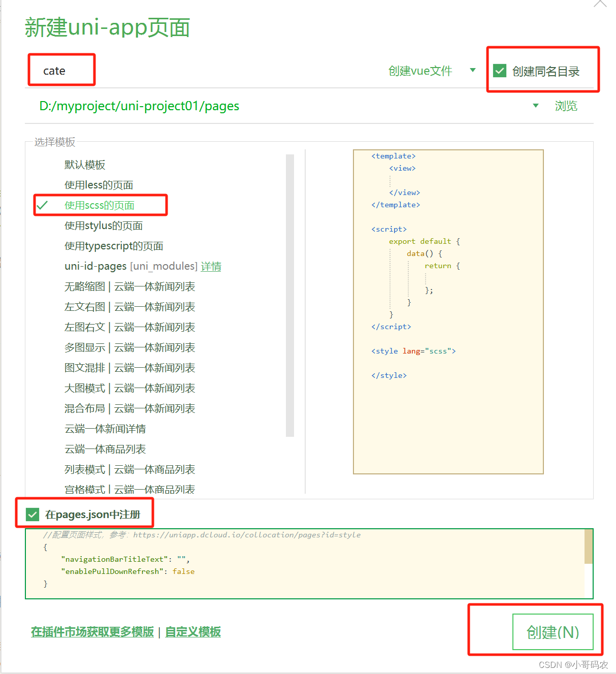Open the 自定义模板 link
This screenshot has height=674, width=616.
pos(192,632)
